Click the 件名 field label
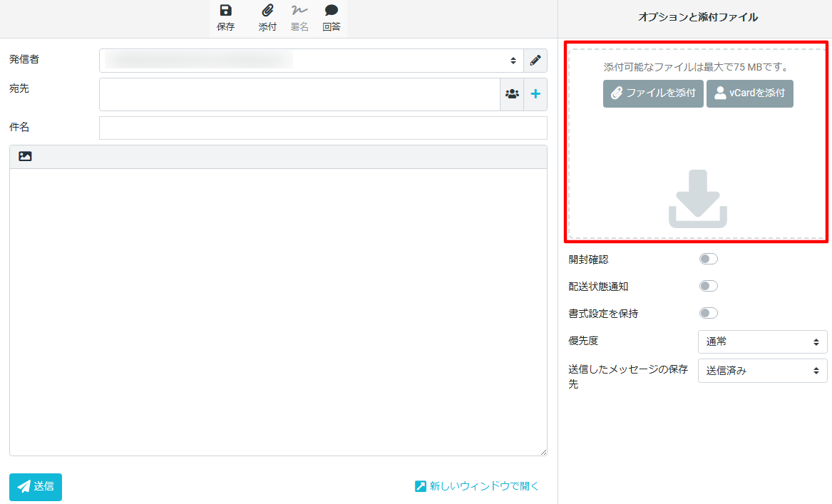 click(19, 127)
